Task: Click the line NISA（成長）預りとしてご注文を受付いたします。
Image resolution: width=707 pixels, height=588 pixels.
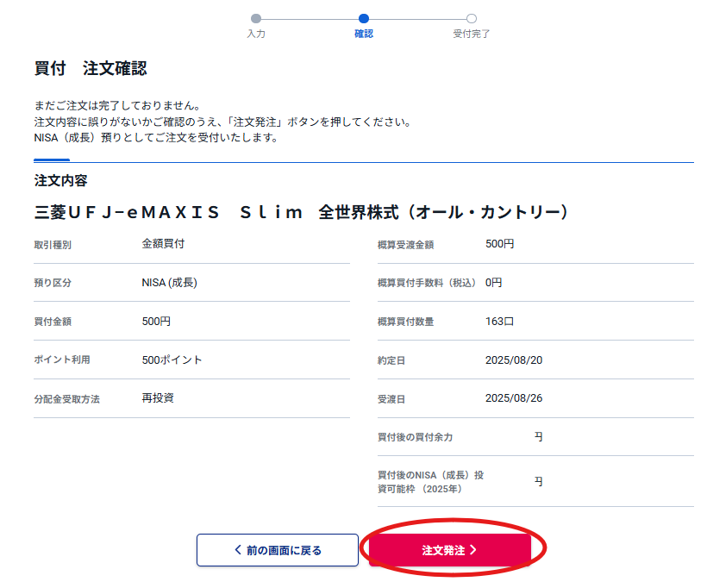Action: click(x=156, y=138)
